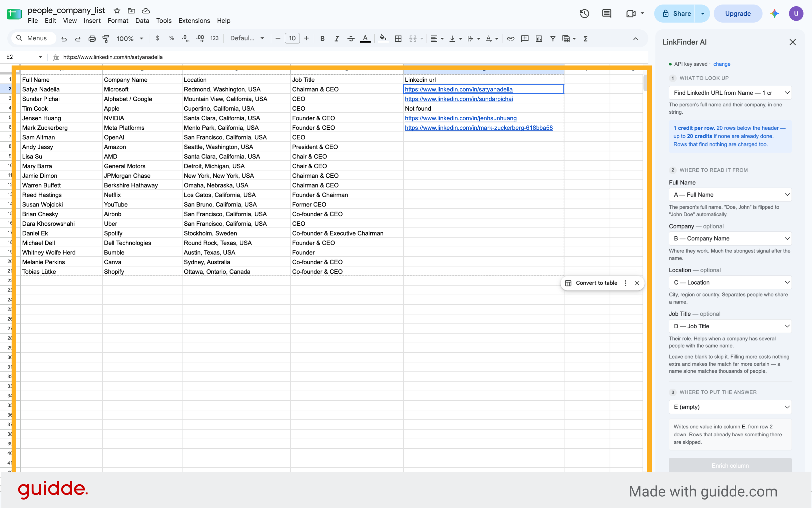Open the jenhsunhuang LinkedIn link

(461, 118)
